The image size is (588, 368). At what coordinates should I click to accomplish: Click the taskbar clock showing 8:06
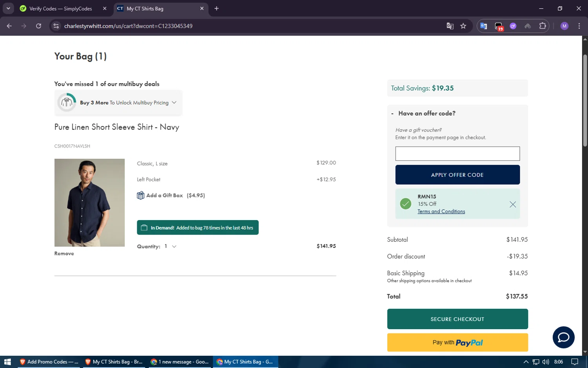click(x=559, y=362)
